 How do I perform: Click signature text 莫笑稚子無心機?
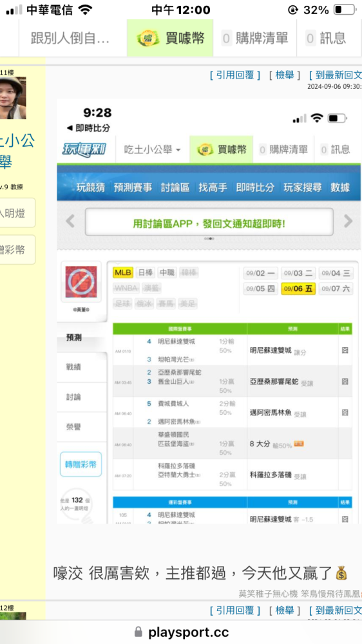pos(269,594)
